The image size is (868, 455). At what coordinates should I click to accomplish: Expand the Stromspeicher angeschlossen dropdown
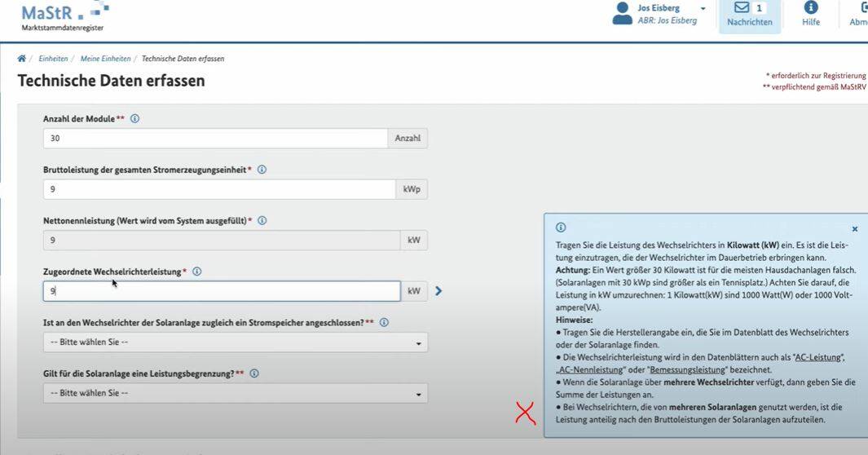(x=235, y=342)
